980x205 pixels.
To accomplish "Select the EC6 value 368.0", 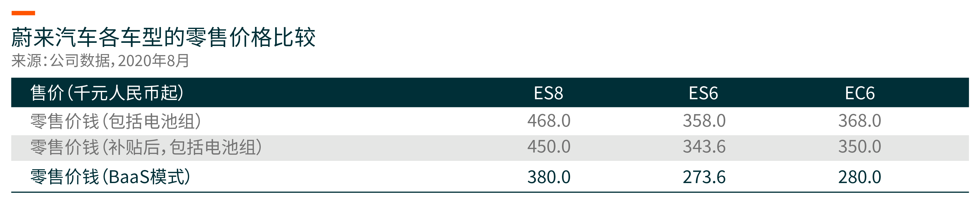I will tap(860, 121).
